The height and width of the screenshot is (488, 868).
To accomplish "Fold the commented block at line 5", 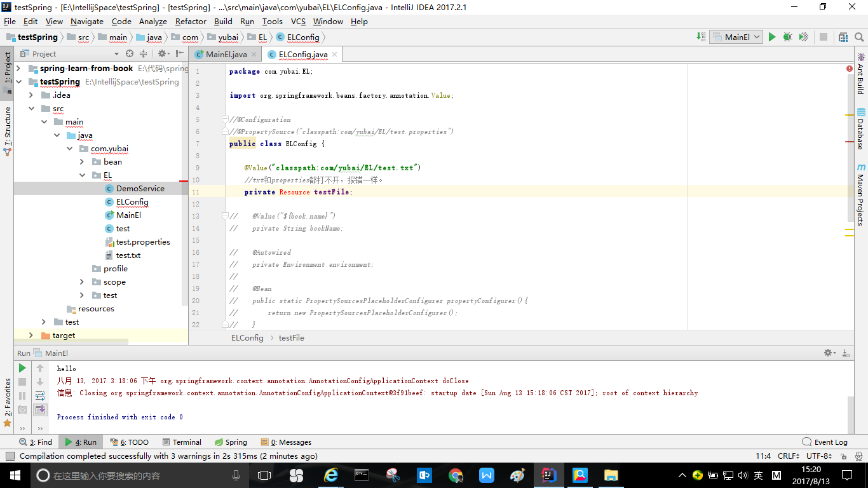I will pos(225,119).
